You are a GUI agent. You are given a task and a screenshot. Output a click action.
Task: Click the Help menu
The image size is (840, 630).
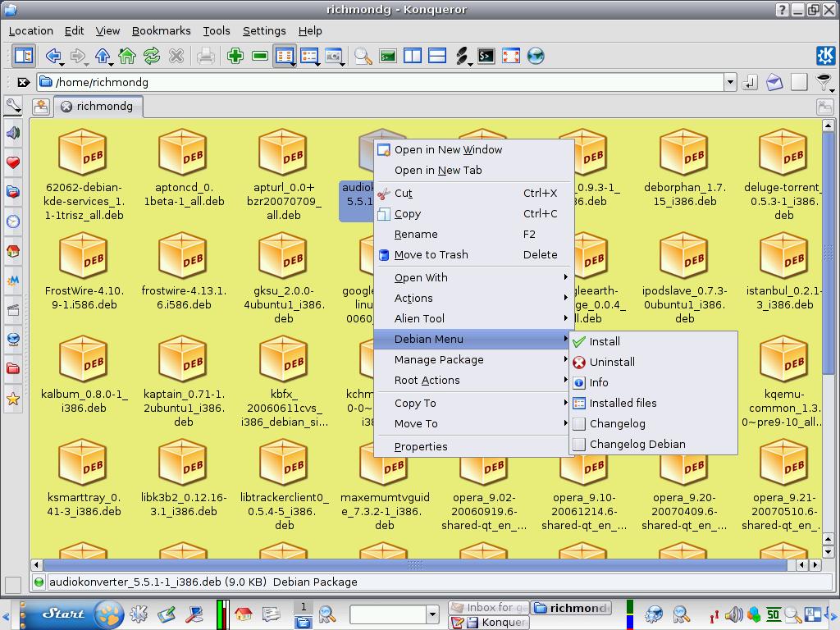pyautogui.click(x=310, y=30)
